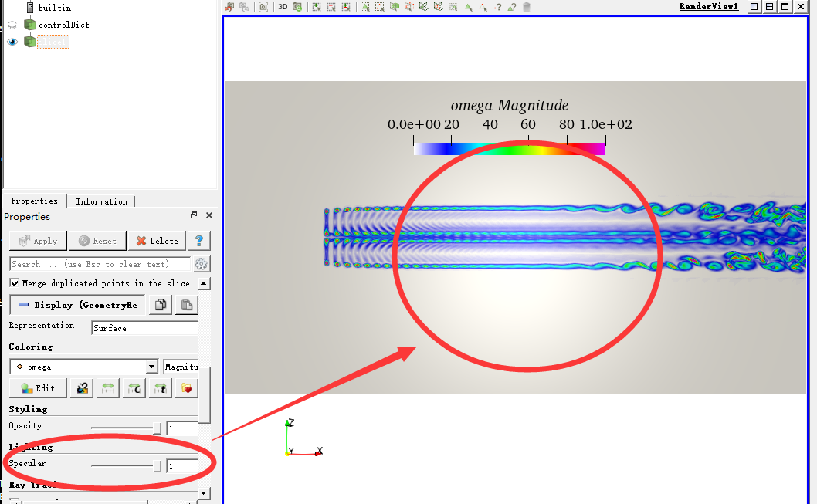The width and height of the screenshot is (817, 504).
Task: Open the Representation Surface combo box
Action: (144, 328)
